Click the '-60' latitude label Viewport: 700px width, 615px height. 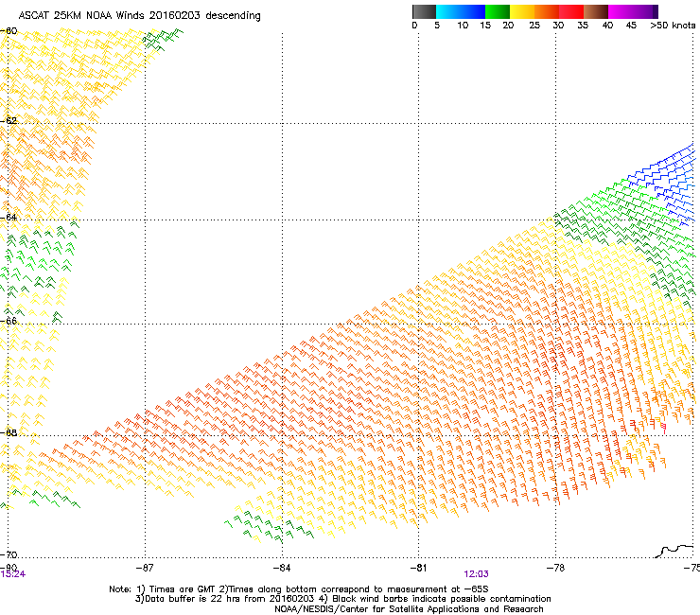tap(9, 31)
